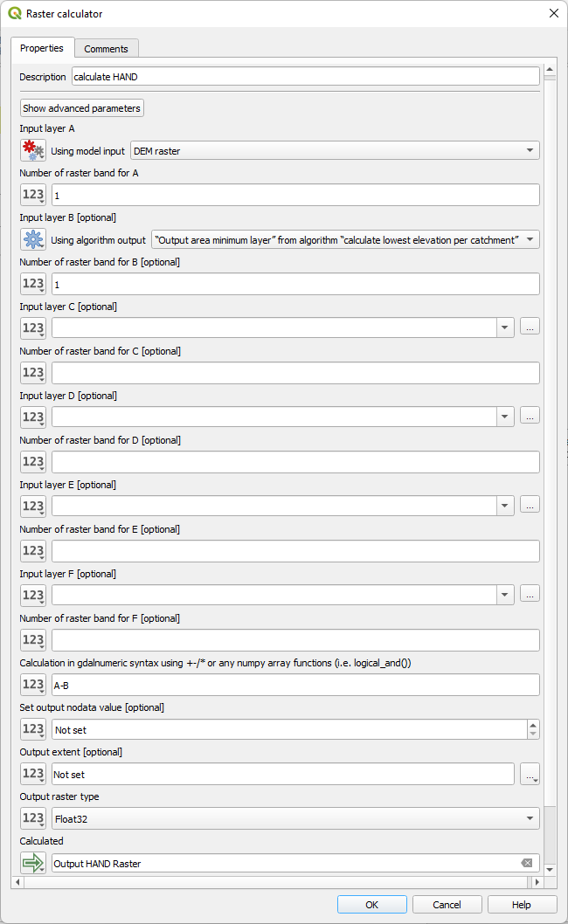Open algorithm output dropdown for Input layer B

point(530,239)
